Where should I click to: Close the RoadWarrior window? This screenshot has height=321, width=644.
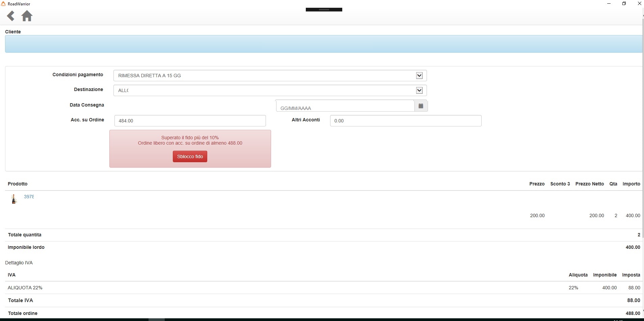pyautogui.click(x=639, y=4)
